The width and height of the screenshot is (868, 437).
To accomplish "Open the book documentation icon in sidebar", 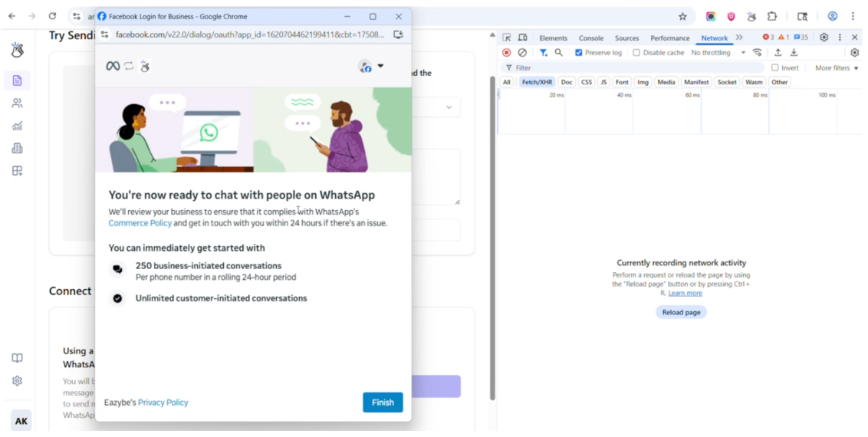I will pyautogui.click(x=17, y=358).
